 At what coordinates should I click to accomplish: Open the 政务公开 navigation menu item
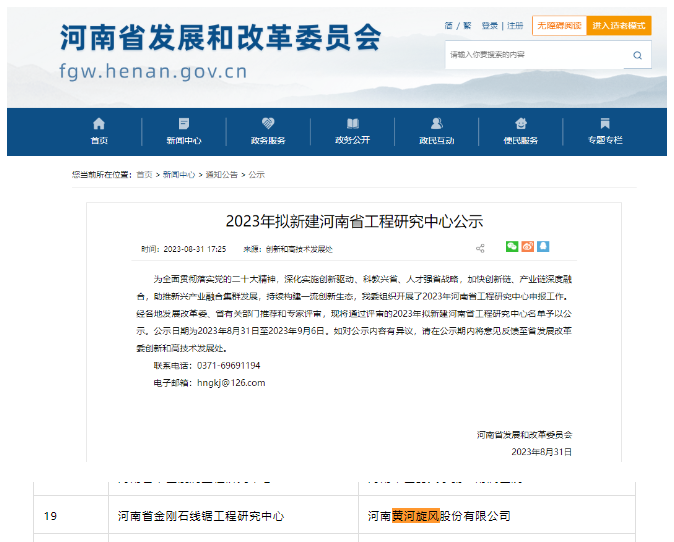coord(352,140)
